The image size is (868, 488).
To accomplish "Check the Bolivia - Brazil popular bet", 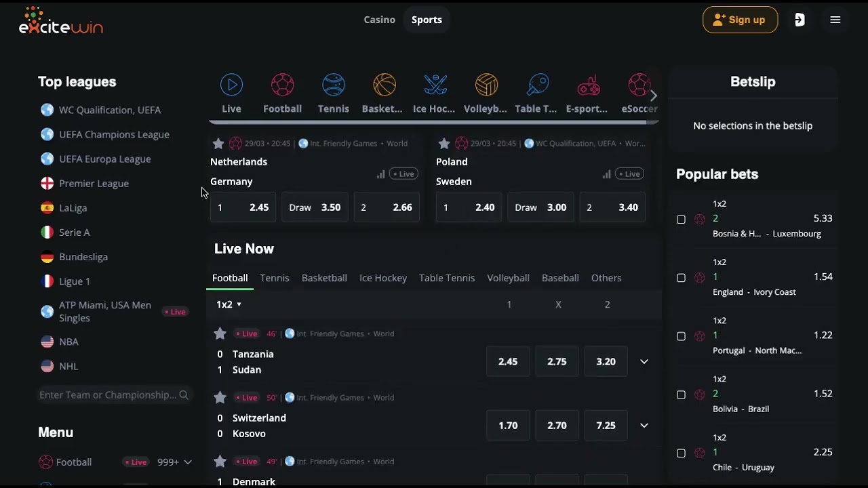I will [681, 394].
